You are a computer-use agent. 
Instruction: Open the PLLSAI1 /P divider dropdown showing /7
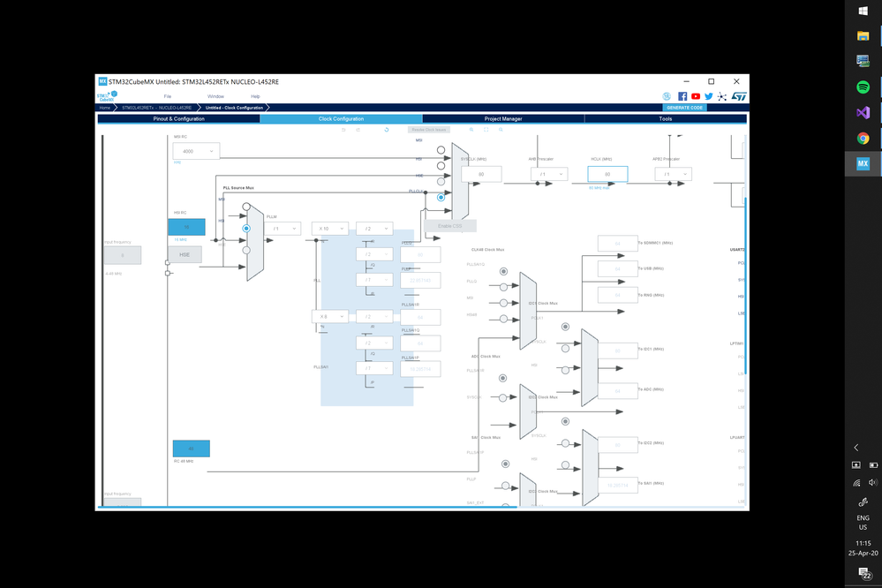click(x=374, y=368)
